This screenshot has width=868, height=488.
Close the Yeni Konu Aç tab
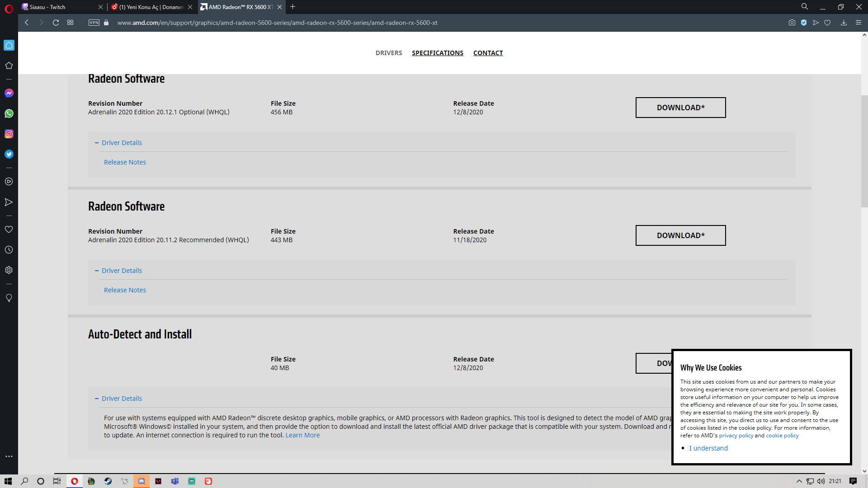coord(190,7)
